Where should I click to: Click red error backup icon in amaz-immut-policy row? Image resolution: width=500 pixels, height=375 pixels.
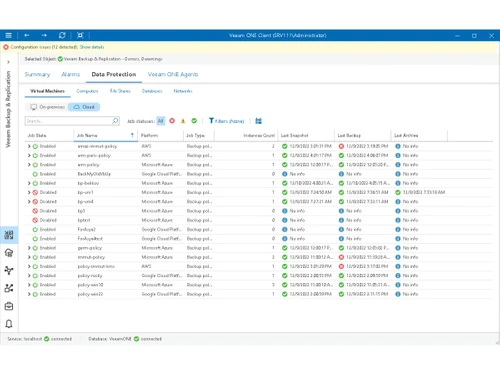click(341, 146)
